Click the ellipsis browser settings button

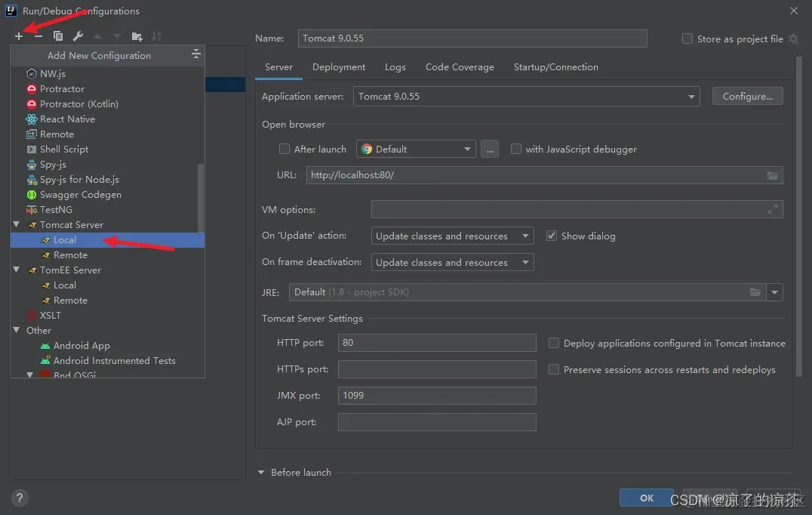click(489, 150)
